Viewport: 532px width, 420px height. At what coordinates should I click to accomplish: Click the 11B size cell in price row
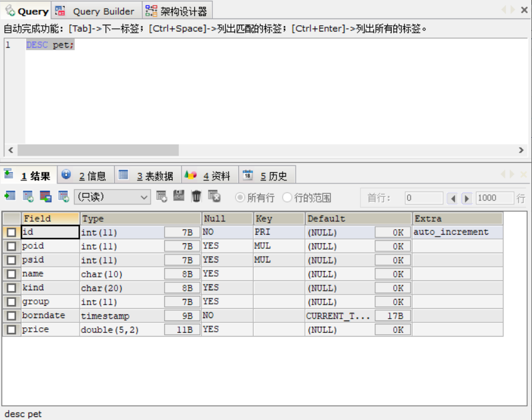point(182,330)
